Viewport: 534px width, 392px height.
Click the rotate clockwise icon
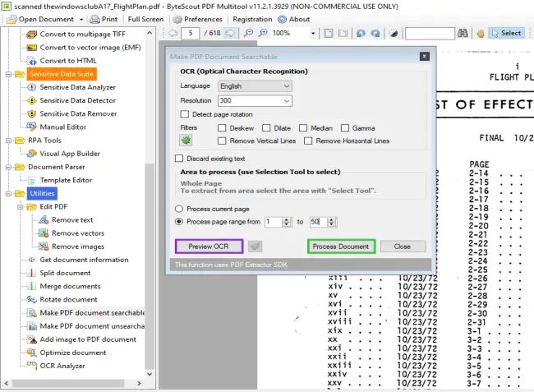tap(375, 33)
